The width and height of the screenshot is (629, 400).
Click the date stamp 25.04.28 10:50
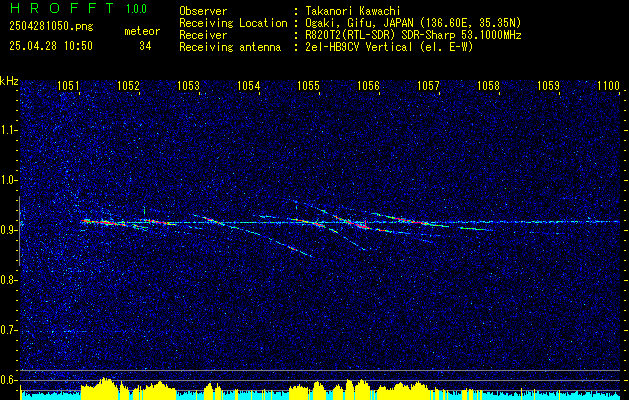coord(51,46)
